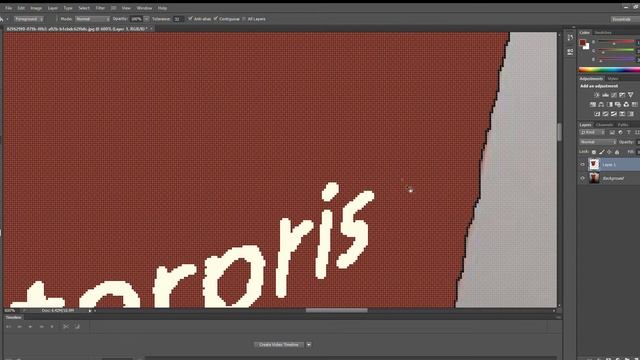Open the File menu
The image size is (640, 360).
click(x=8, y=8)
